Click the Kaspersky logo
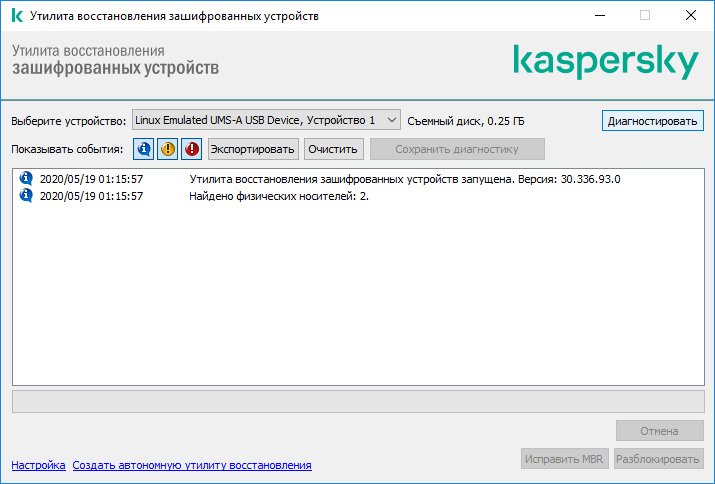 pos(606,62)
